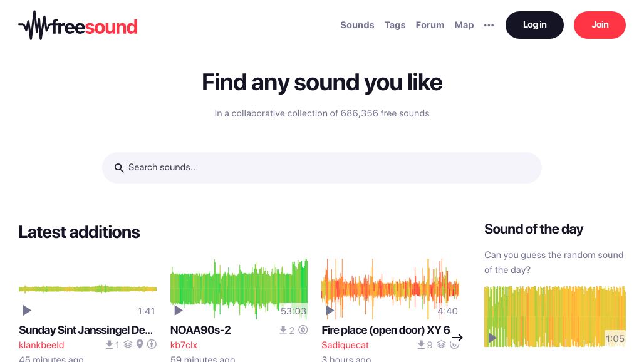The image size is (644, 362).
Task: Click the Sound of the day waveform
Action: (x=554, y=316)
